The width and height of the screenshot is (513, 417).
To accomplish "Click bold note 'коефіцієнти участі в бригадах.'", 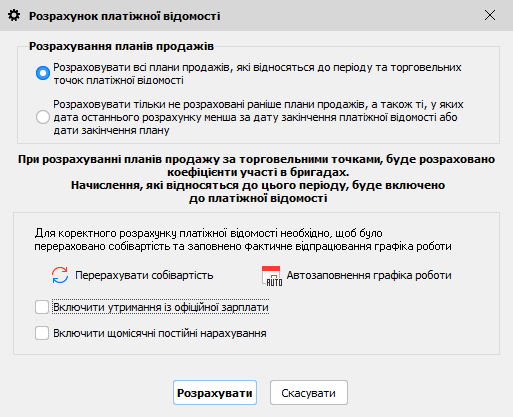I will (258, 172).
